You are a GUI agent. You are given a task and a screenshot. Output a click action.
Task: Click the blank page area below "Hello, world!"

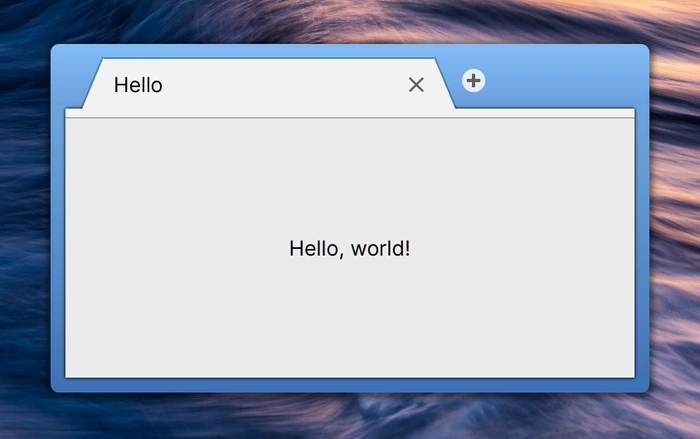click(x=350, y=319)
